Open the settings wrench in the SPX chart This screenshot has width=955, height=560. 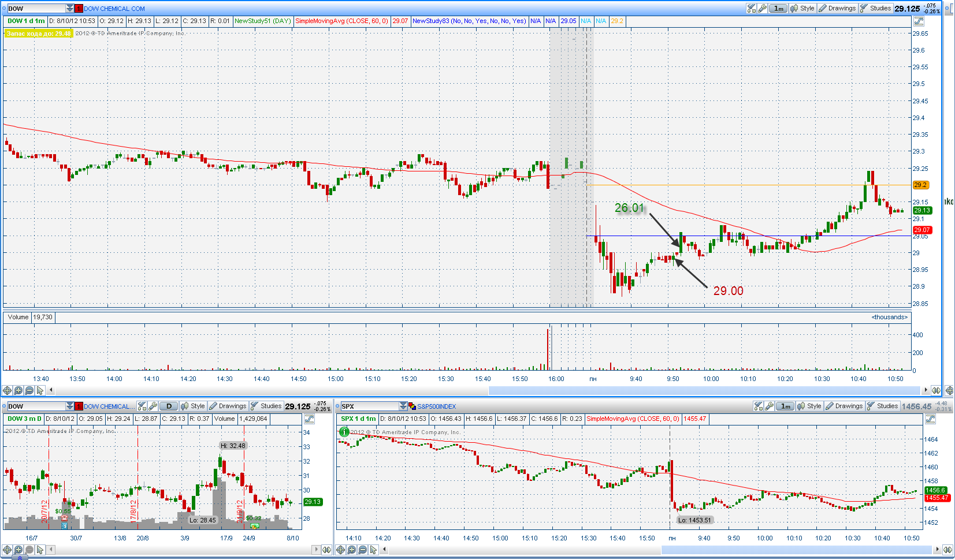[769, 406]
